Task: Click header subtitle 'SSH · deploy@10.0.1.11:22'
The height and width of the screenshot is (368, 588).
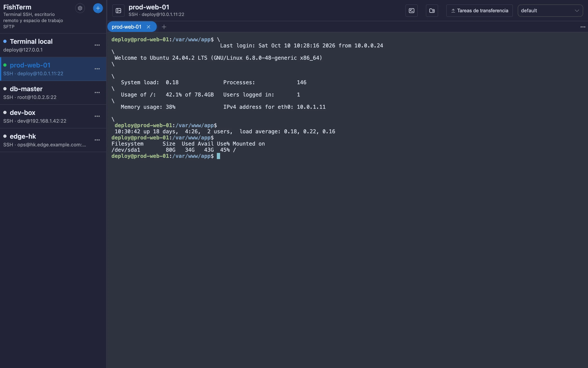Action: (x=156, y=14)
